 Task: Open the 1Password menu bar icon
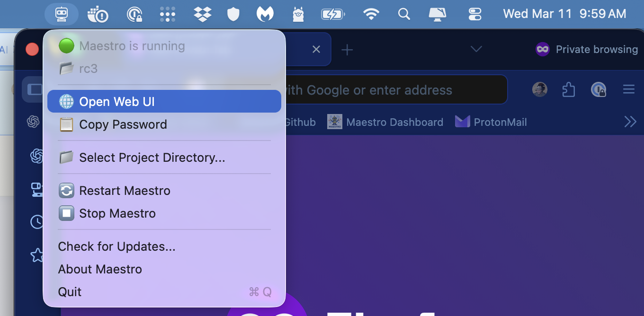135,14
